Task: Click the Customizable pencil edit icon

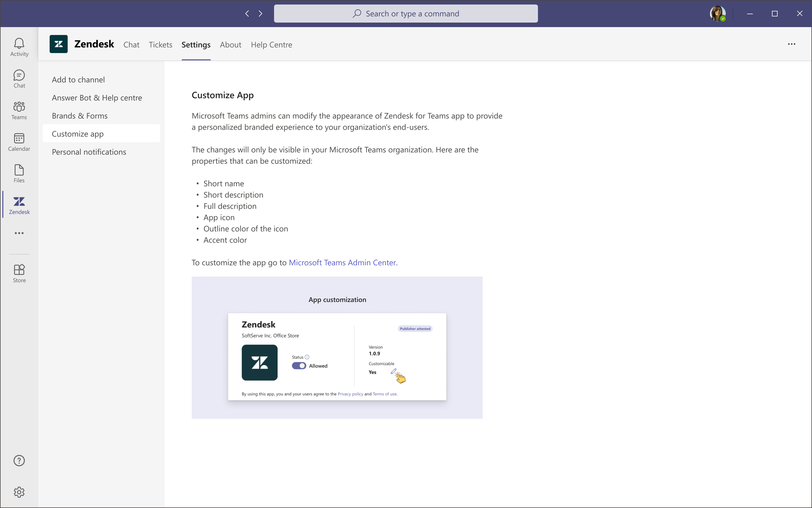Action: point(394,371)
